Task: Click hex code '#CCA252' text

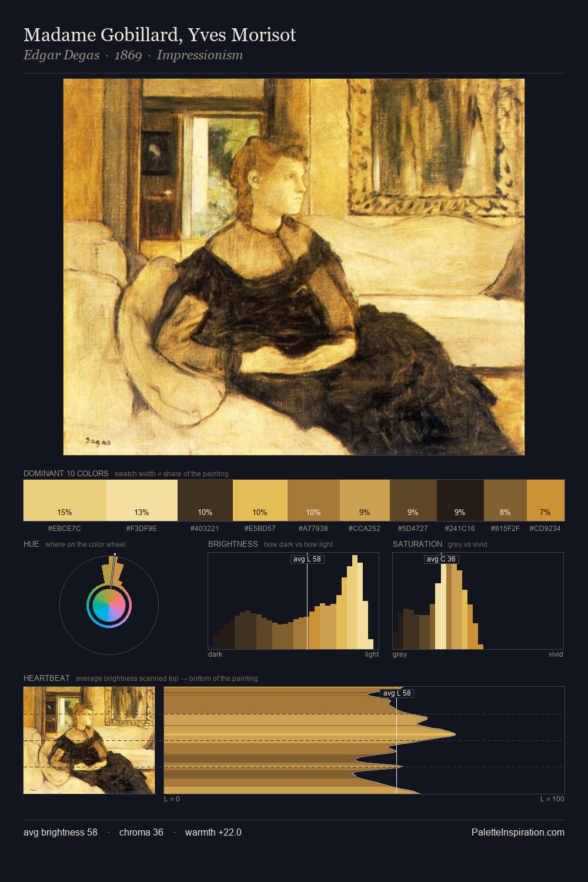Action: tap(365, 528)
